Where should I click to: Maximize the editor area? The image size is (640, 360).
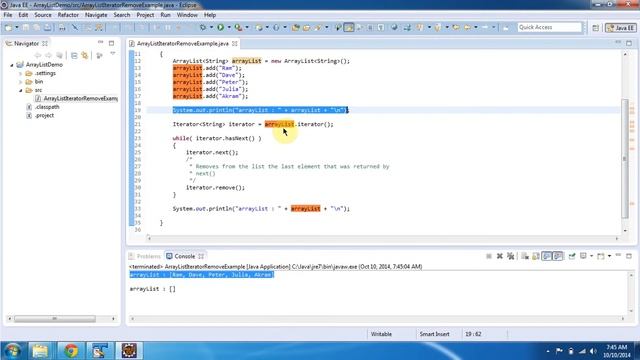[629, 43]
